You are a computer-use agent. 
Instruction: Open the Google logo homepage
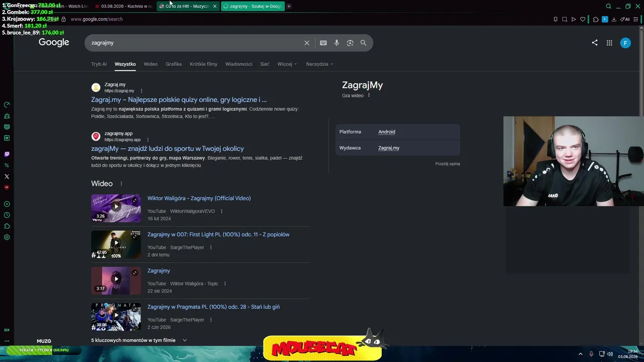click(54, 42)
